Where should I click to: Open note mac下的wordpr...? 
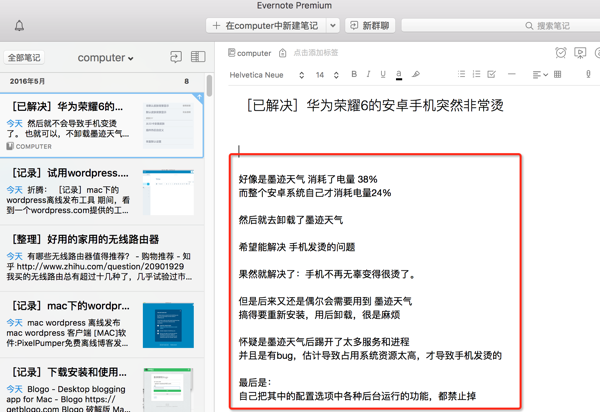click(x=101, y=325)
